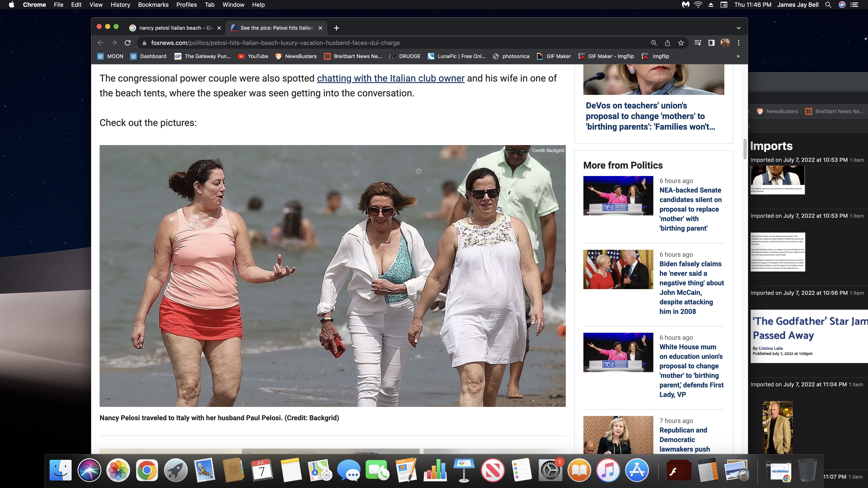Open the Apple menu
Image resolution: width=868 pixels, height=488 pixels.
coord(11,5)
